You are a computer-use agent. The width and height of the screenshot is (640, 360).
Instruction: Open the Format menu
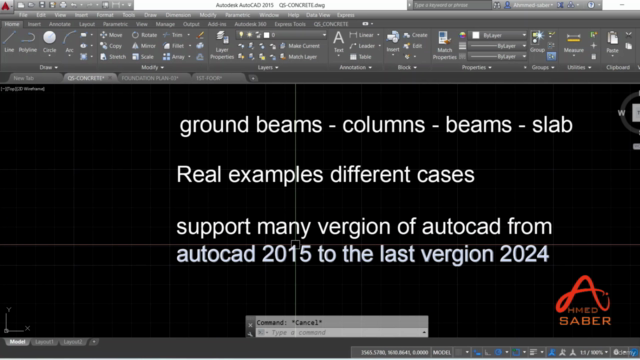(x=105, y=15)
